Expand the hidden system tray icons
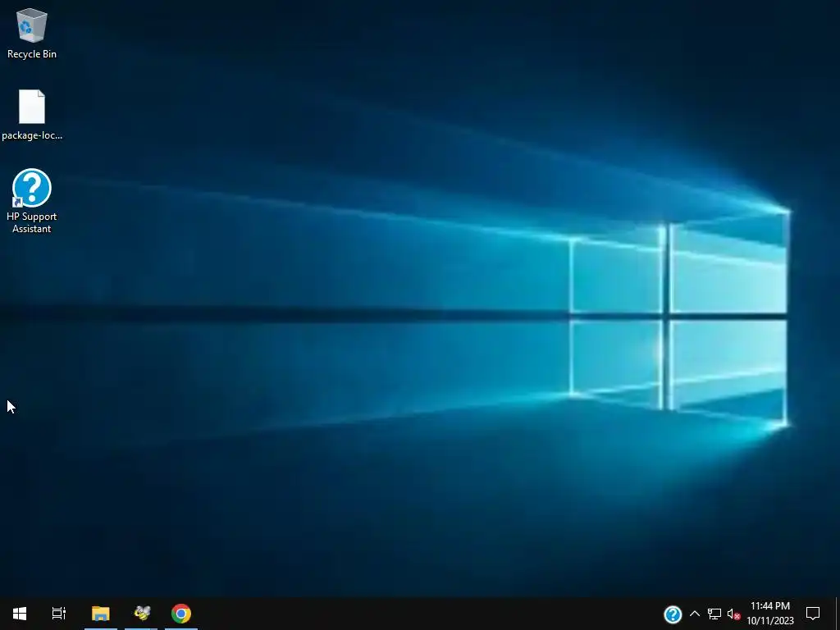 pyautogui.click(x=694, y=614)
